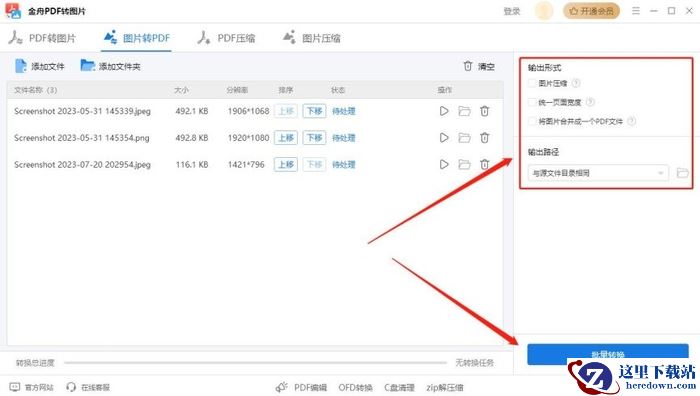Click the 开通会员 membership button
Screen dimensions: 700x396
click(591, 11)
